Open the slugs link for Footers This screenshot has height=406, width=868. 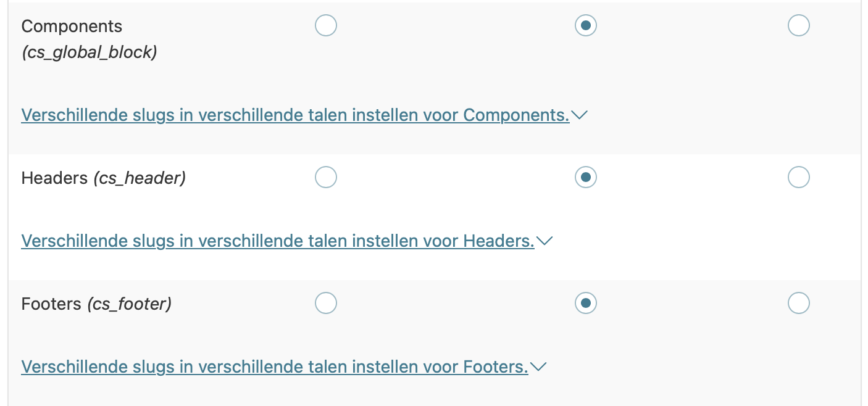coord(274,367)
